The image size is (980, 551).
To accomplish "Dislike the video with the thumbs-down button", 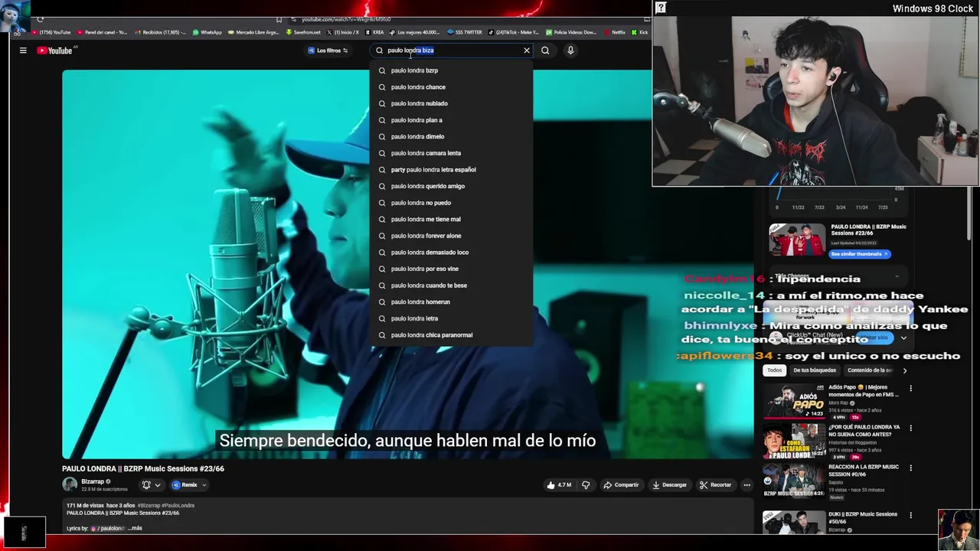I will (x=586, y=484).
